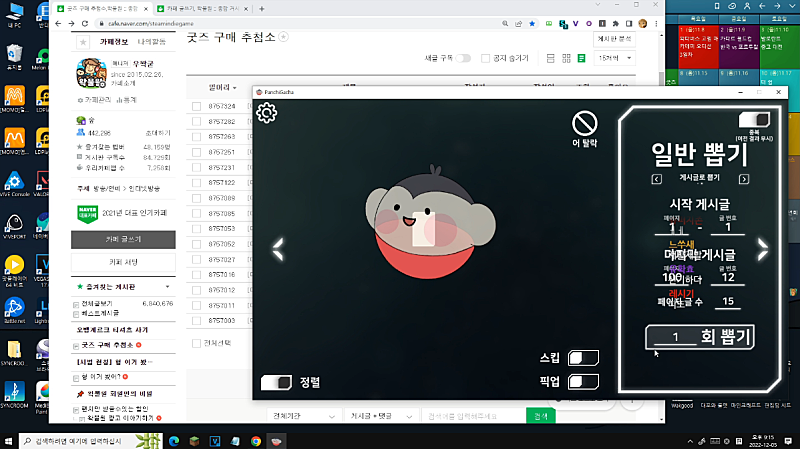
Task: Switch draw mode with left bracket arrow
Action: [657, 179]
